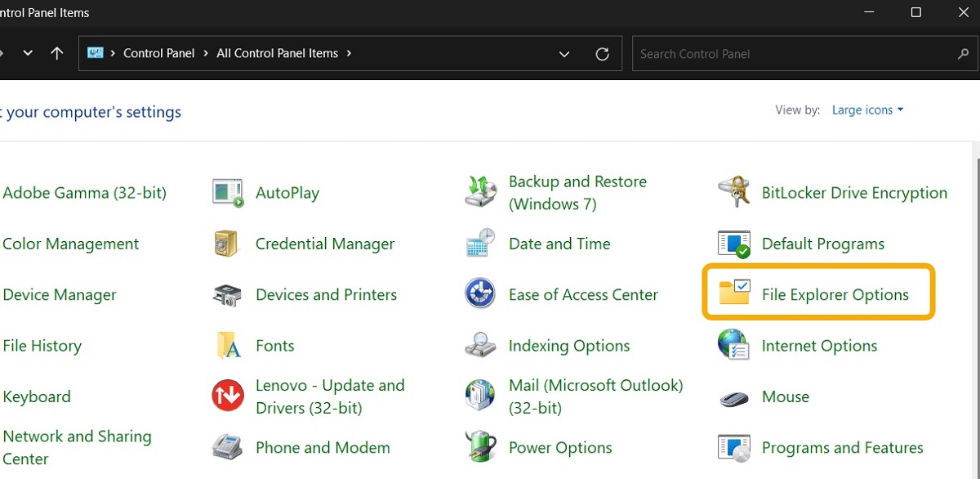The width and height of the screenshot is (980, 479).
Task: Select Credential Manager
Action: [325, 244]
